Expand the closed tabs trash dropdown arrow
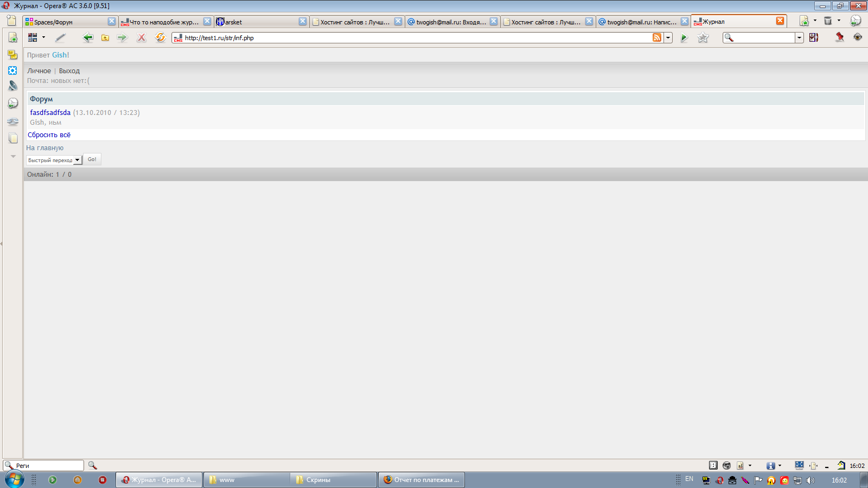868x488 pixels. (839, 21)
